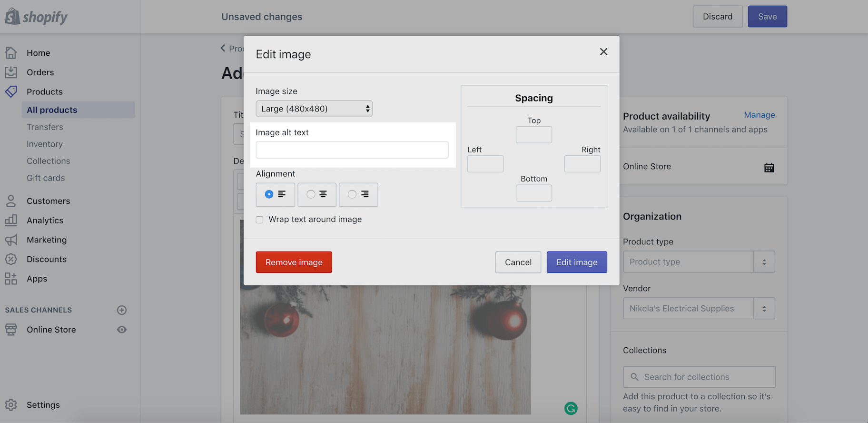Click the Image alt text field
Viewport: 868px width, 423px height.
point(352,150)
